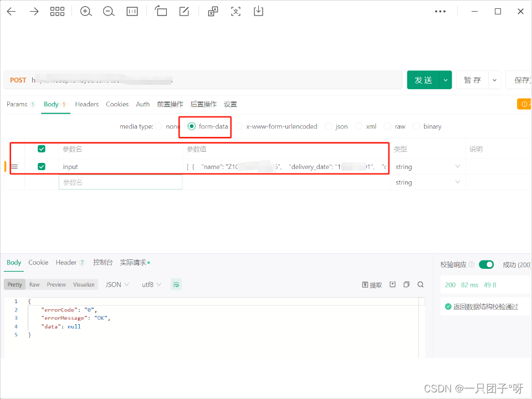The height and width of the screenshot is (399, 532).
Task: Search the response with the magnifier icon
Action: pyautogui.click(x=421, y=284)
